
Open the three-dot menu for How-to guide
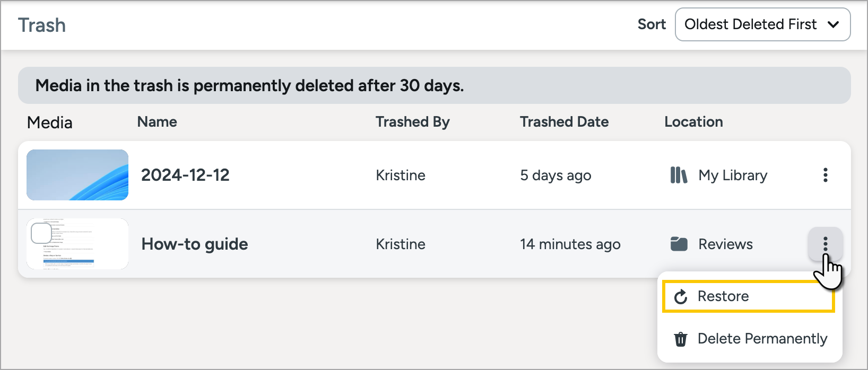(825, 244)
